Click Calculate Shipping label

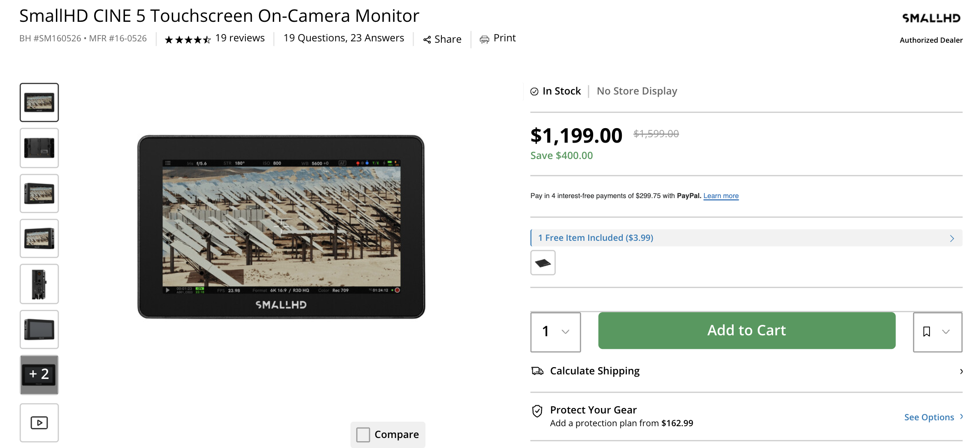pos(595,371)
